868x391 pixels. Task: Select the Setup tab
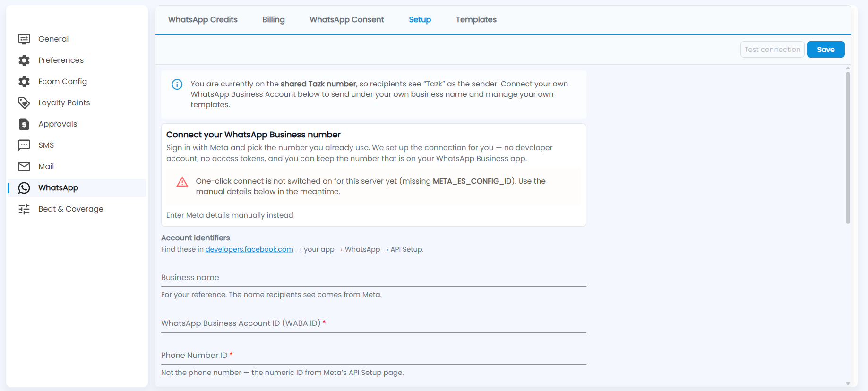click(420, 19)
